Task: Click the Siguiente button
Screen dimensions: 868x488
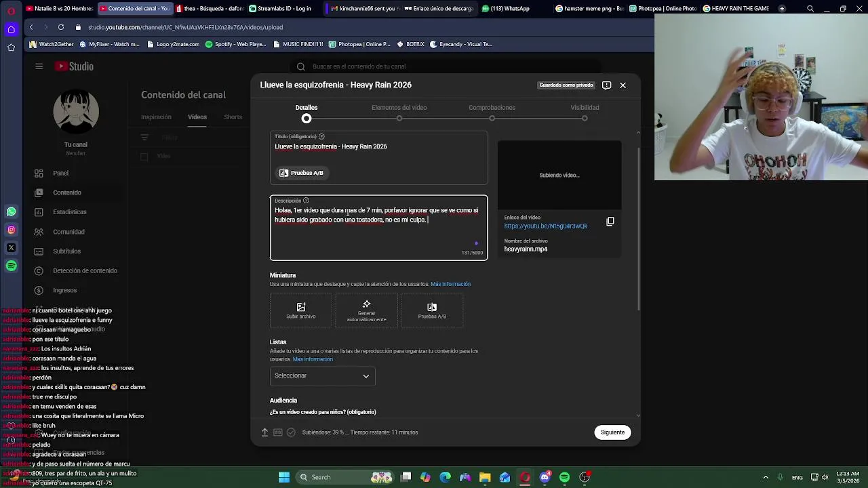Action: coord(612,432)
